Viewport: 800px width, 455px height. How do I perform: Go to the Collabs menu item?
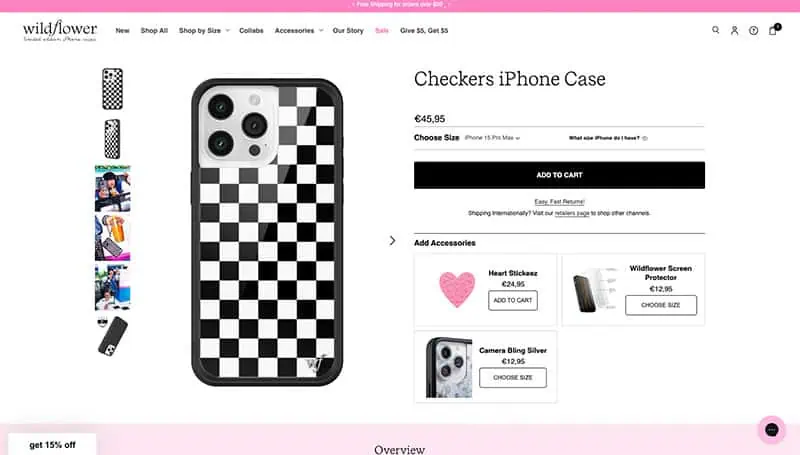click(251, 31)
